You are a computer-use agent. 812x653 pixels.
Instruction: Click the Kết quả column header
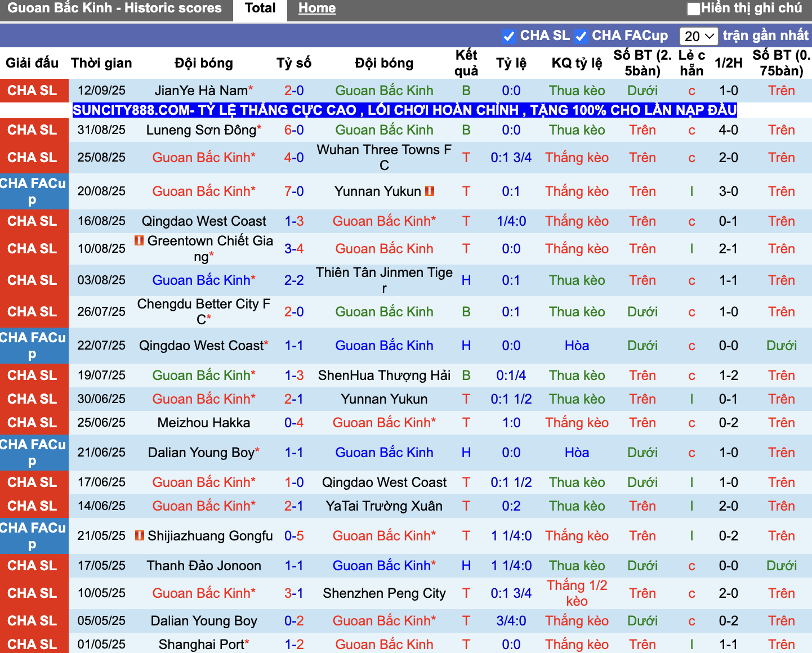(x=466, y=63)
